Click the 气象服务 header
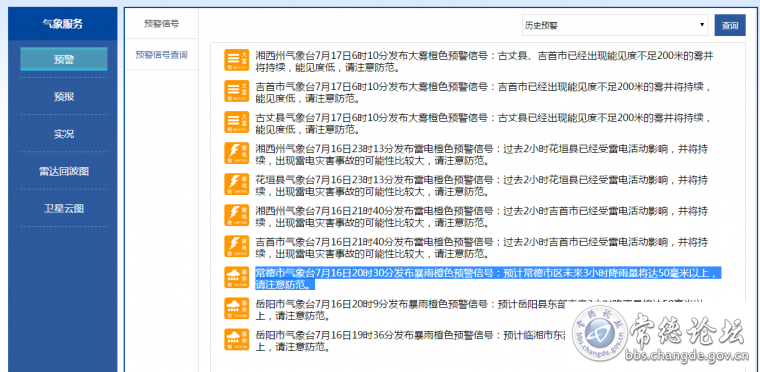The image size is (760, 372). point(63,23)
